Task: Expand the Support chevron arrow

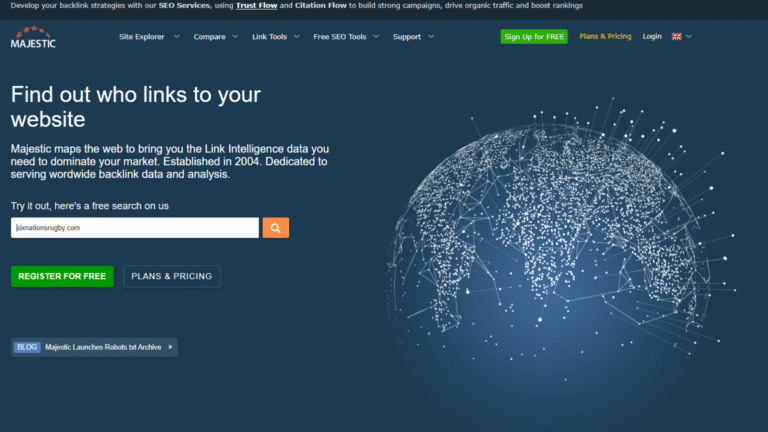Action: click(431, 36)
